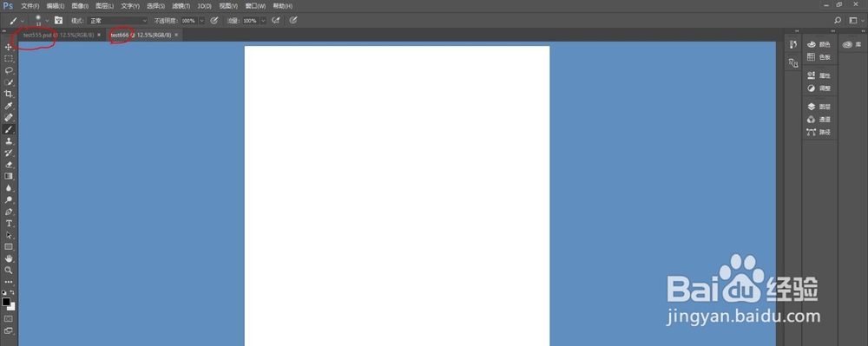Open the Edit Toolbar three-dots button
The image size is (868, 346).
pyautogui.click(x=9, y=282)
